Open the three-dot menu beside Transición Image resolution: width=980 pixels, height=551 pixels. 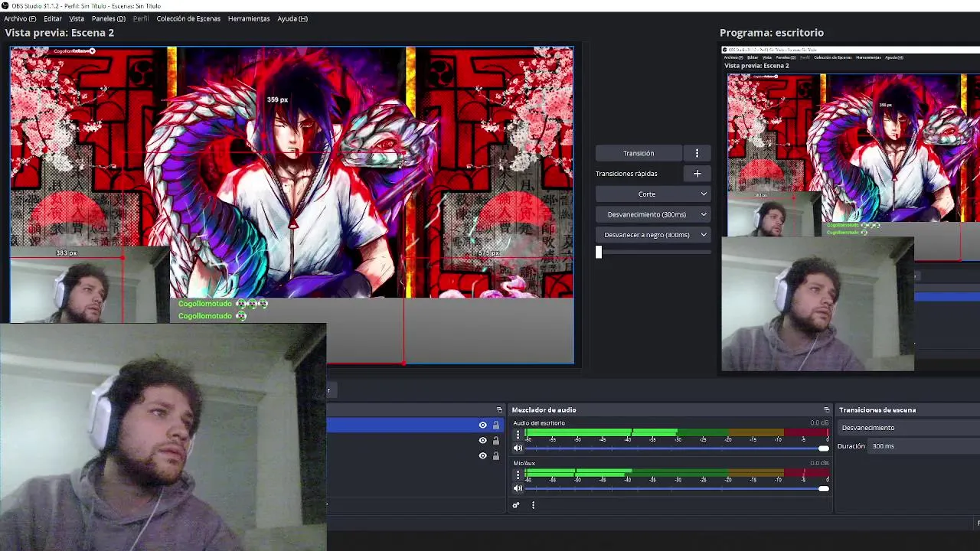(x=697, y=153)
